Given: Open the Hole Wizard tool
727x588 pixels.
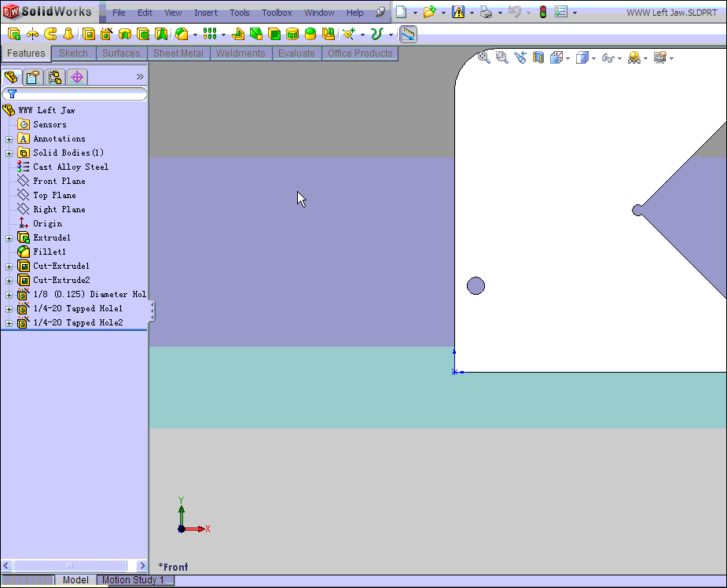Looking at the screenshot, I should [x=107, y=33].
